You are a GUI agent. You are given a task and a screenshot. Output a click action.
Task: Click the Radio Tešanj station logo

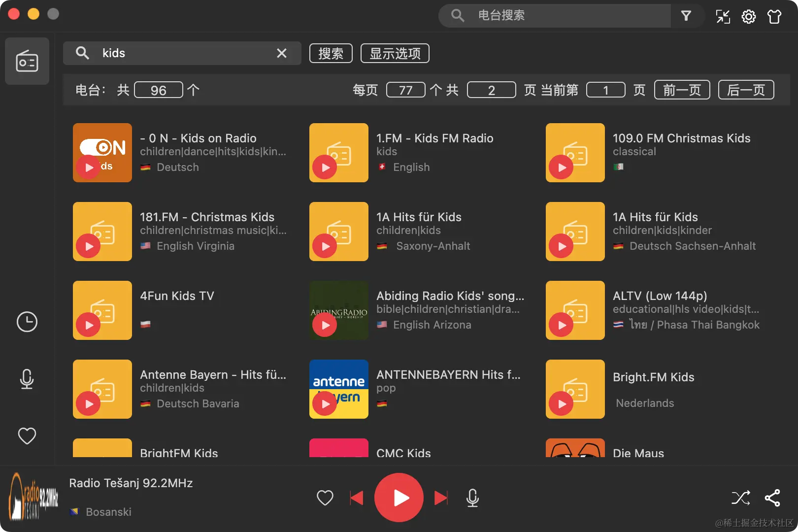(33, 496)
